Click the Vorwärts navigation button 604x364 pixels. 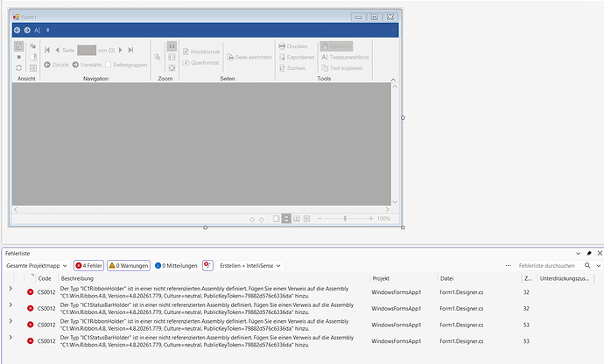click(x=87, y=65)
